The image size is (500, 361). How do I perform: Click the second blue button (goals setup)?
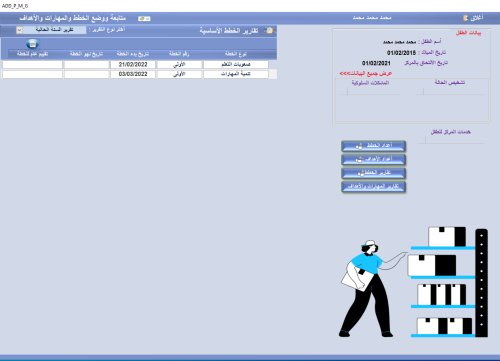coord(373,159)
